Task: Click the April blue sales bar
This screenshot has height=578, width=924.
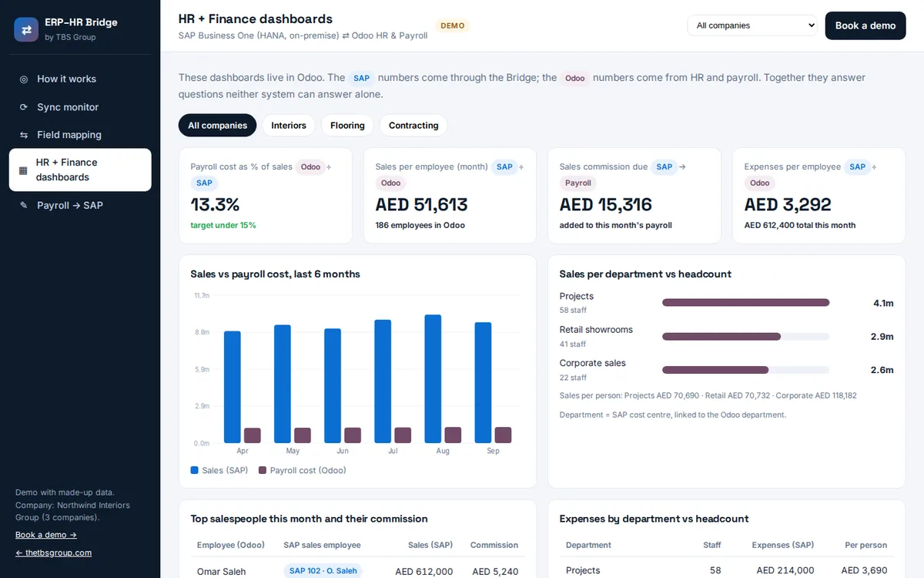Action: coord(233,387)
